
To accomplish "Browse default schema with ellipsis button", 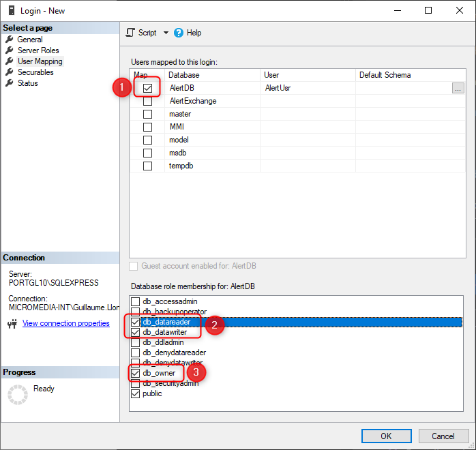I will click(x=458, y=88).
